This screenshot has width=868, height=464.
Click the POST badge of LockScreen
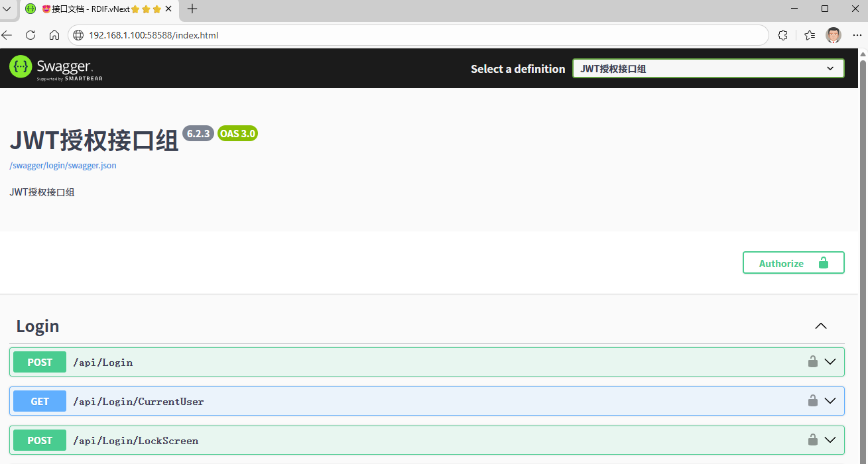coord(40,440)
